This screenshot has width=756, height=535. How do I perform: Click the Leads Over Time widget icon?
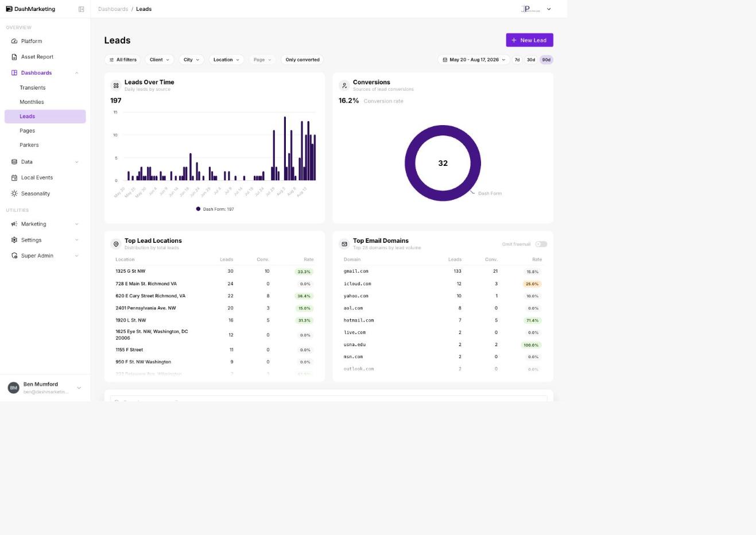(116, 86)
